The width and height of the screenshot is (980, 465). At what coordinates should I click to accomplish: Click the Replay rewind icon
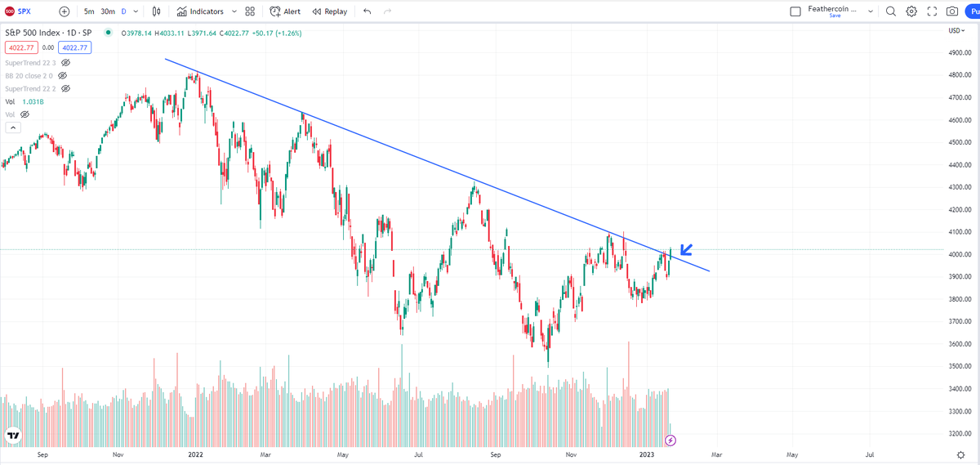[x=316, y=11]
